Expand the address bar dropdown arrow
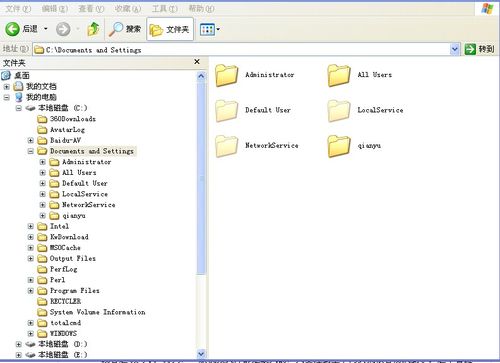 (x=454, y=50)
